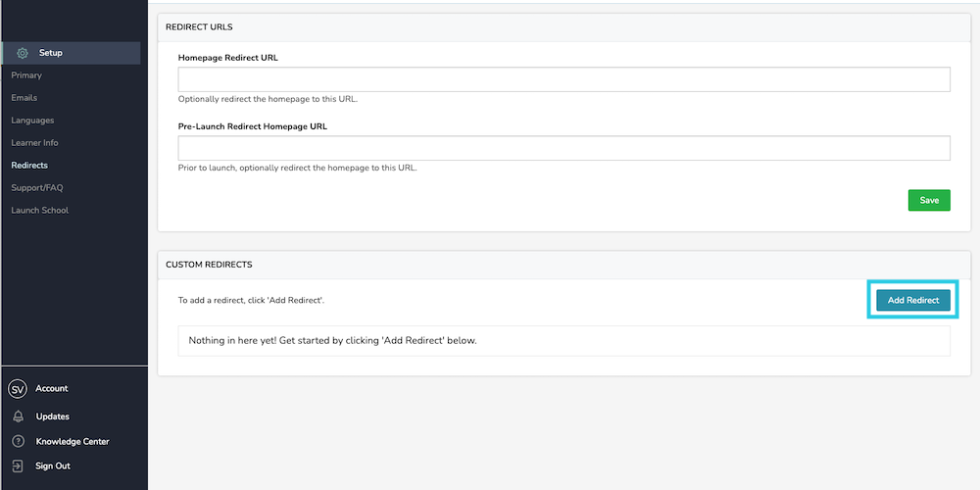Click the Homepage Redirect URL label
Viewport: 980px width, 490px height.
(x=228, y=58)
